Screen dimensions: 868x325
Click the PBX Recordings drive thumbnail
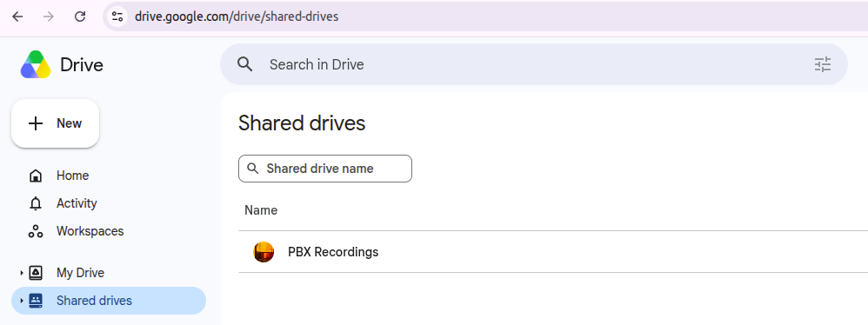click(x=264, y=252)
